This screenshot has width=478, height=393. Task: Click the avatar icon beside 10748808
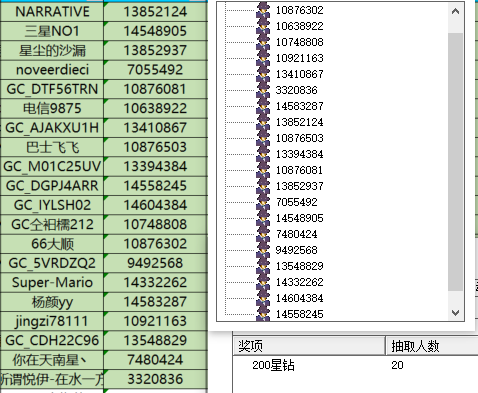(263, 42)
